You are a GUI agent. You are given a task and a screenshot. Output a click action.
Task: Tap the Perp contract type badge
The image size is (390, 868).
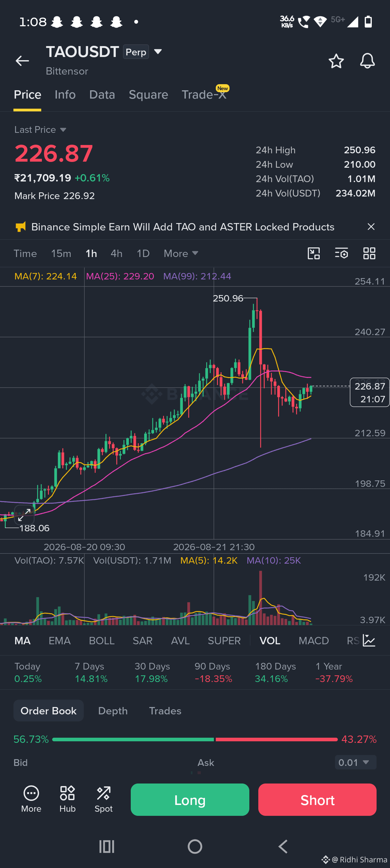136,52
